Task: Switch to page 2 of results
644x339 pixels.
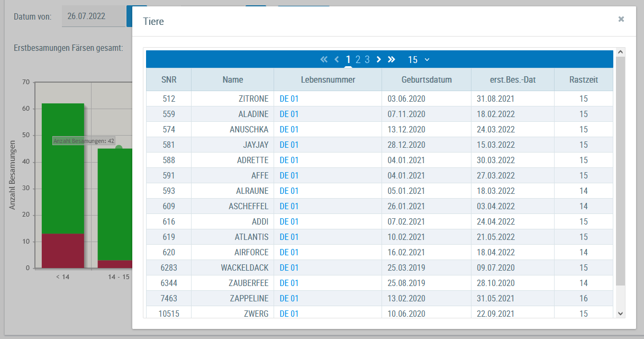Action: point(358,60)
